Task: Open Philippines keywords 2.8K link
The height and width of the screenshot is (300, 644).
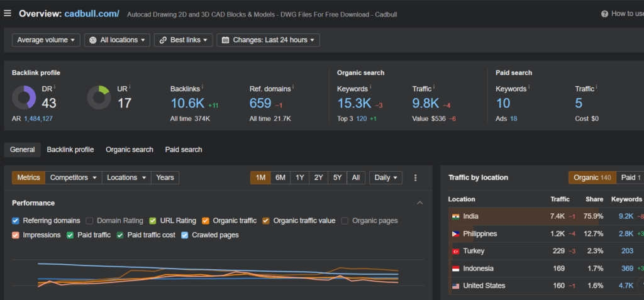Action: coord(626,234)
